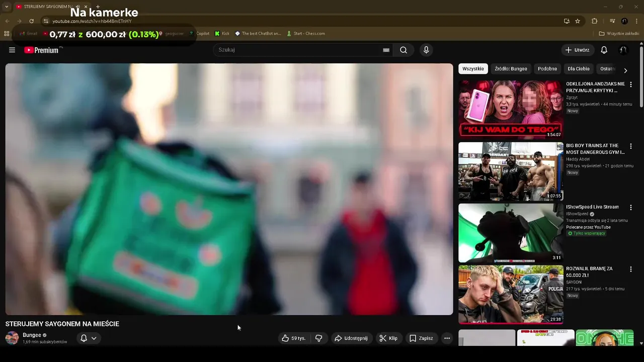Open The best ChatBot bookmark
Screen dimensions: 644x362
[258, 34]
